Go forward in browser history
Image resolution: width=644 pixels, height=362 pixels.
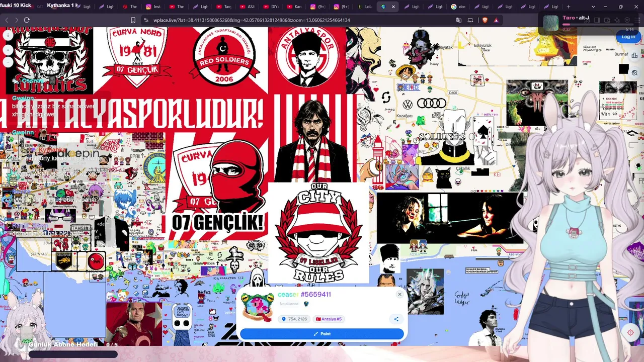coord(17,20)
